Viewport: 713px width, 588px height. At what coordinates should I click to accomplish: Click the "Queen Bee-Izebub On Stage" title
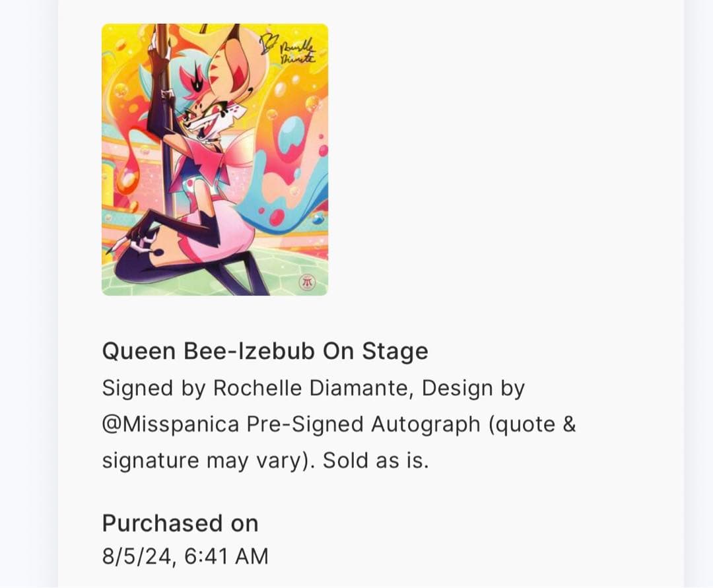[x=265, y=352]
